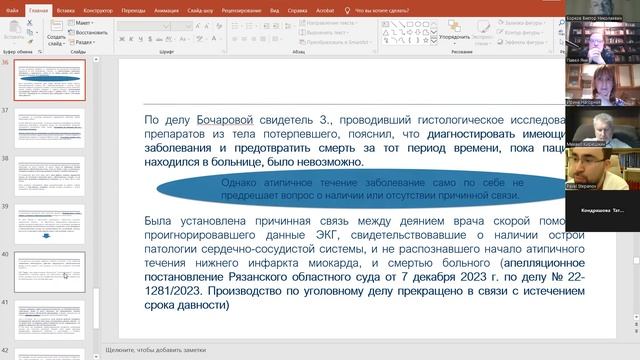Click the Copy icon in clipboard group
Screen dimensions: 640x360
pos(30,32)
